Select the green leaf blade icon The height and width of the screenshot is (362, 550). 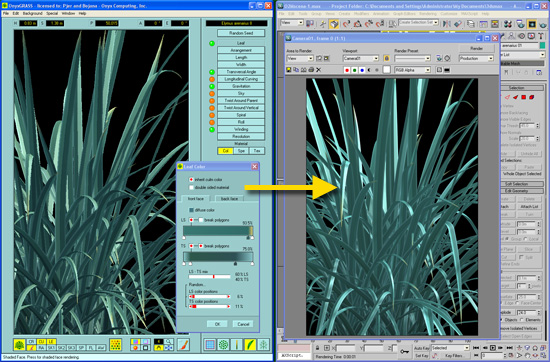pyautogui.click(x=250, y=344)
